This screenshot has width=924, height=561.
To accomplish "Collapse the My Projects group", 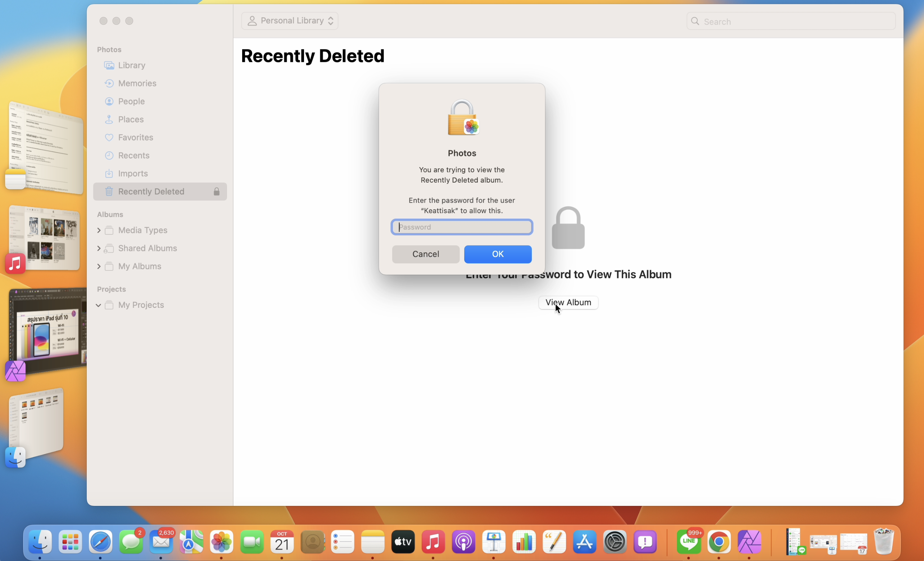I will coord(99,305).
